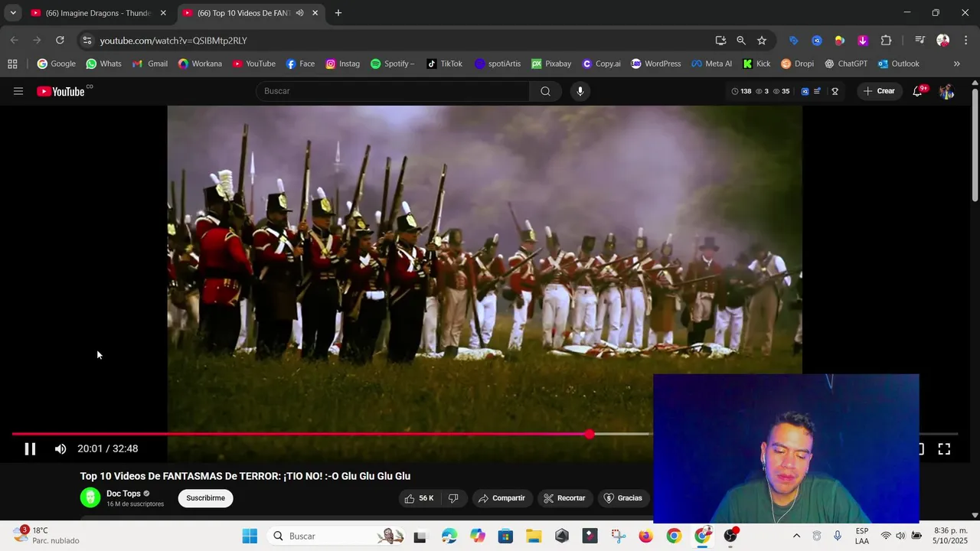Viewport: 980px width, 551px height.
Task: Pause the video with the pause button
Action: [30, 449]
